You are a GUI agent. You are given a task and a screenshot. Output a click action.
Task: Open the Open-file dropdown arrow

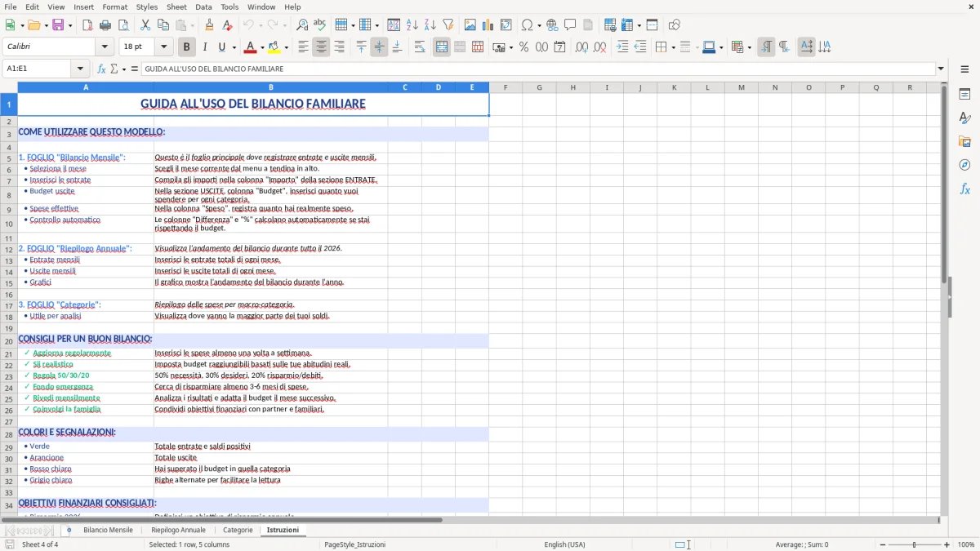(45, 25)
